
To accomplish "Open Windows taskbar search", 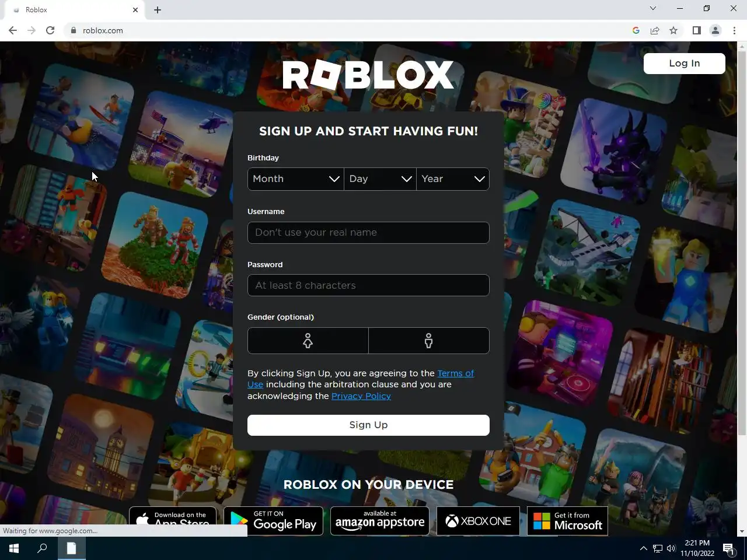I will click(42, 548).
